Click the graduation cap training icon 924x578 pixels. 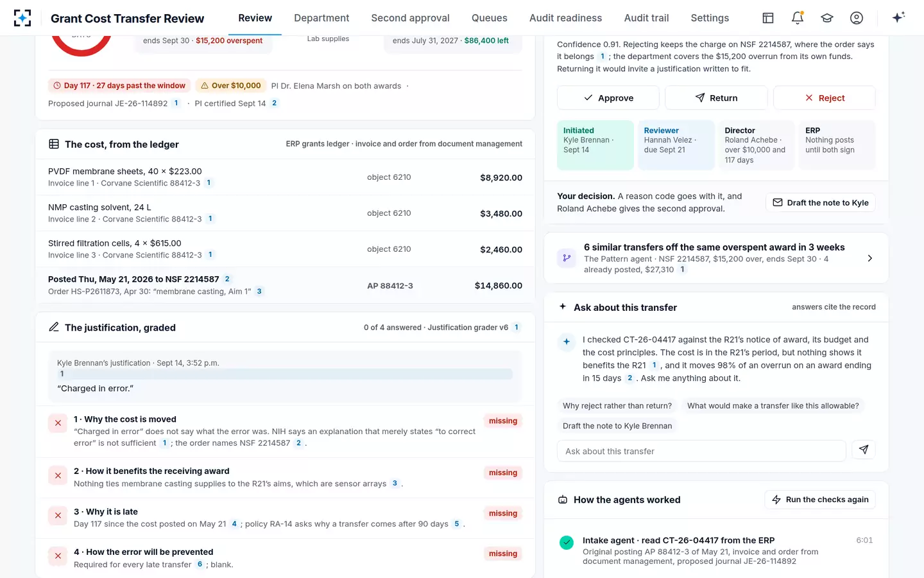(x=827, y=18)
